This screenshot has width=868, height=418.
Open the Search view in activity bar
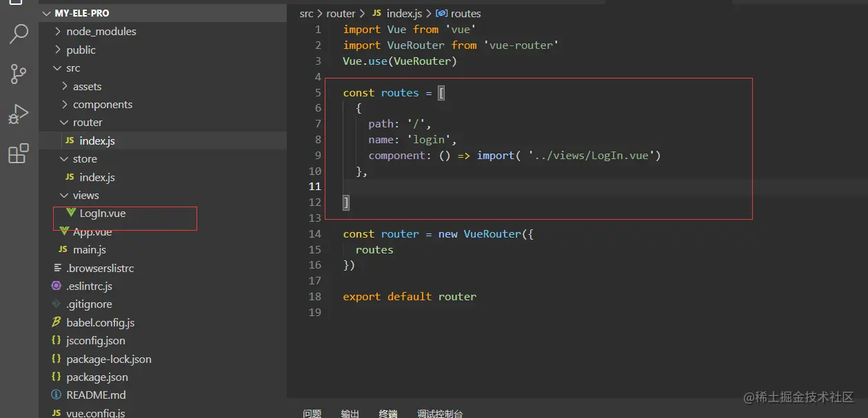[19, 34]
